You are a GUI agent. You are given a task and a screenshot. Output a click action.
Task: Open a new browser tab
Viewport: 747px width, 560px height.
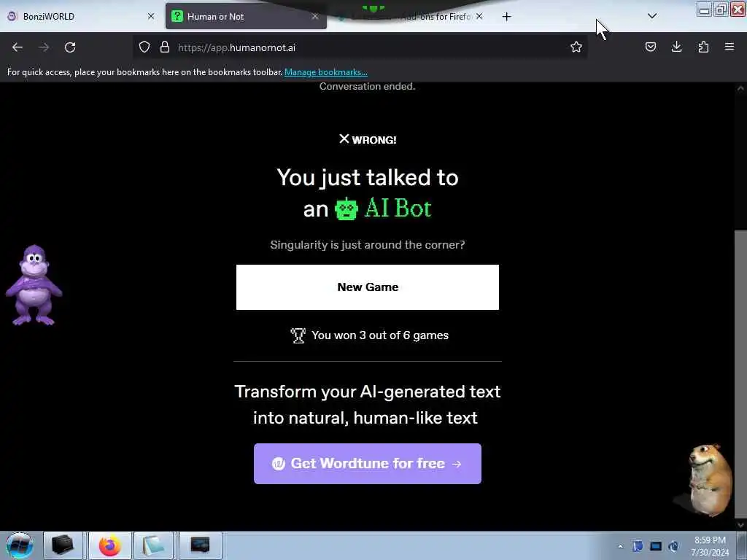(x=506, y=17)
